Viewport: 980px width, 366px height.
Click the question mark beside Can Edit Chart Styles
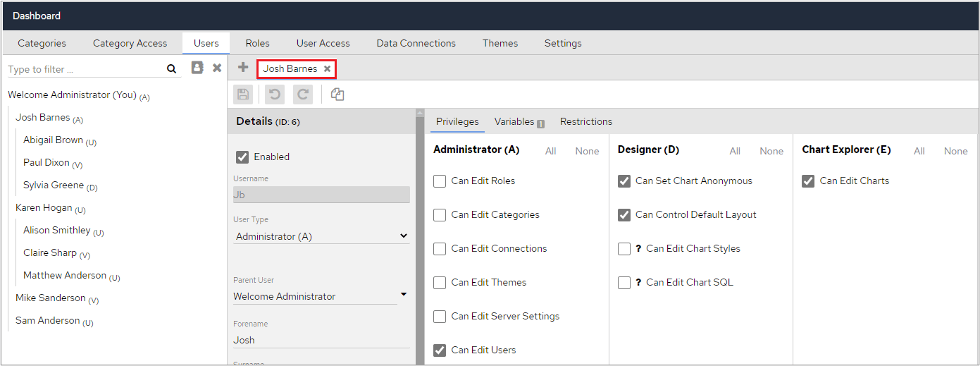pos(638,248)
